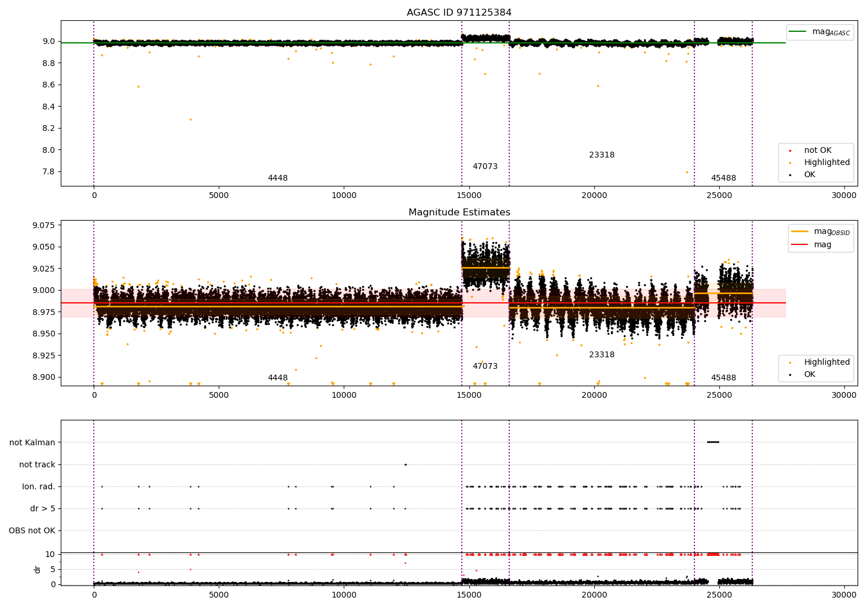
Task: Click the '9.075' y-axis tick label
Action: (x=44, y=225)
